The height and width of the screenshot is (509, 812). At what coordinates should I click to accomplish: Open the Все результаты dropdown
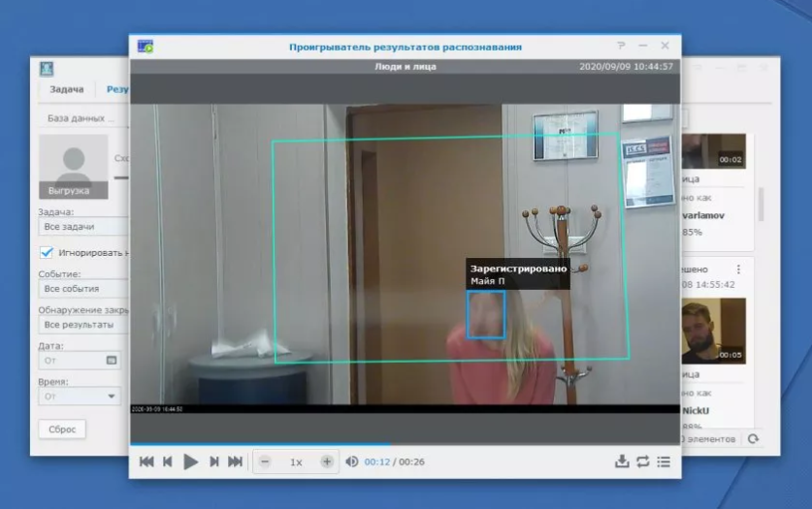point(82,325)
